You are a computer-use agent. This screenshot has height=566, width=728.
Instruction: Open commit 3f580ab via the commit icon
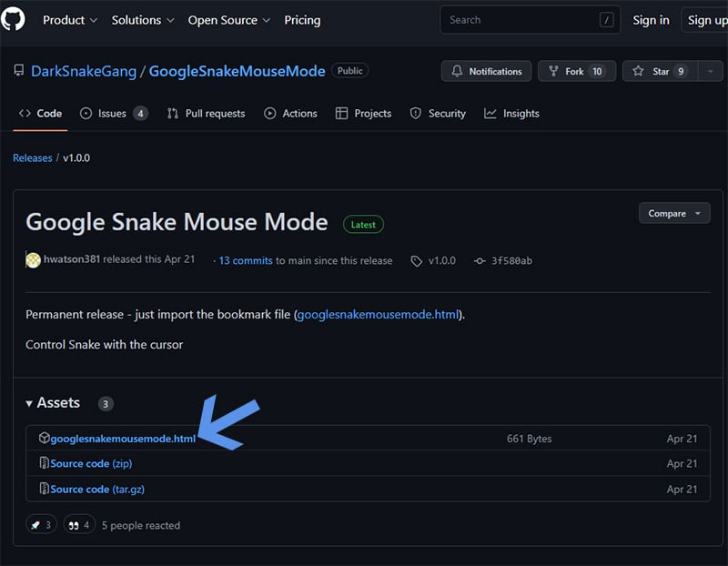tap(480, 260)
